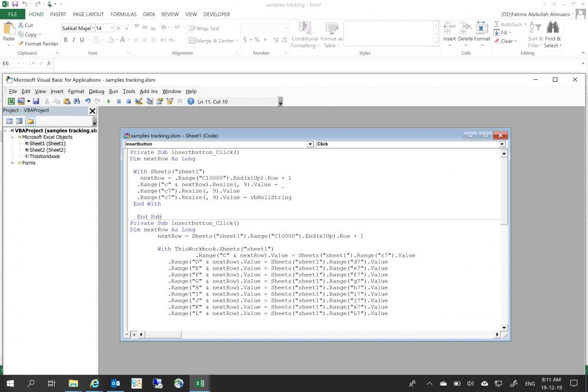This screenshot has width=588, height=392.
Task: Toggle Bold formatting in Excel ribbon
Action: pos(65,40)
